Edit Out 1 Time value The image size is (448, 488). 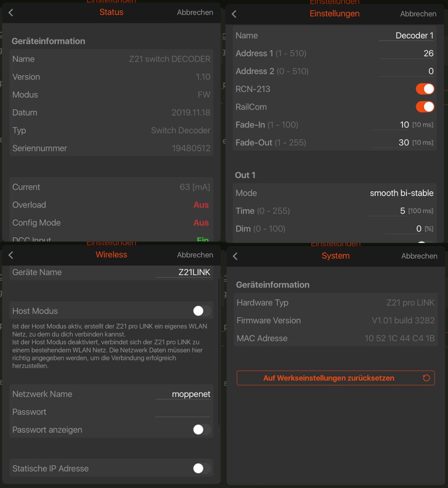pyautogui.click(x=387, y=211)
